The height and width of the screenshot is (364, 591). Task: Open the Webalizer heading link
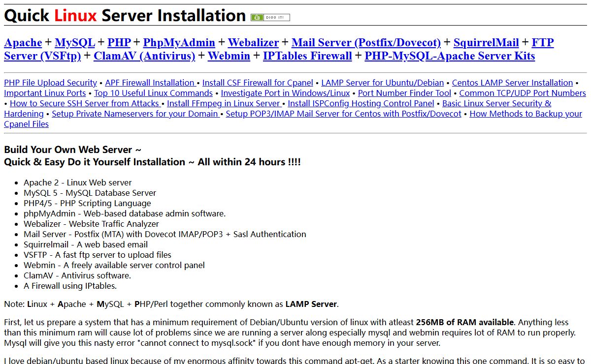253,43
